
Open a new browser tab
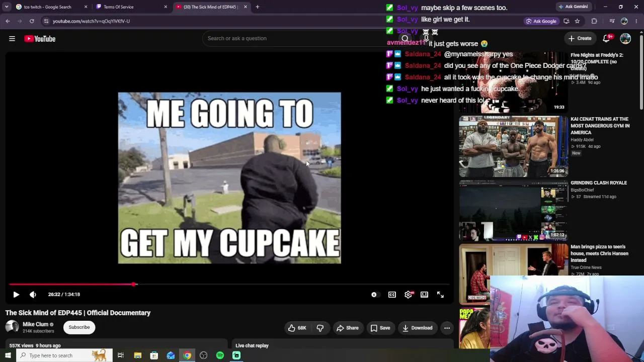[x=257, y=7]
